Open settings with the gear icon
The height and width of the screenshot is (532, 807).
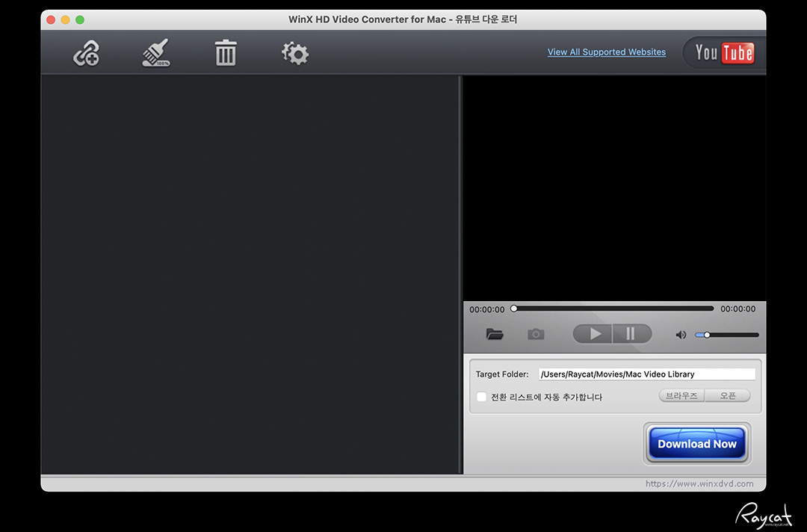[x=295, y=53]
